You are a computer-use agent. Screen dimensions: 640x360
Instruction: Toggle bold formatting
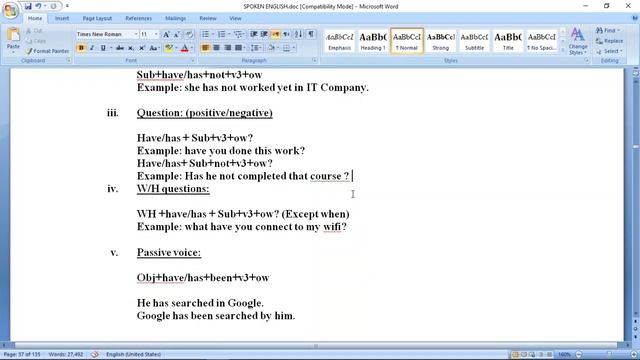click(81, 48)
